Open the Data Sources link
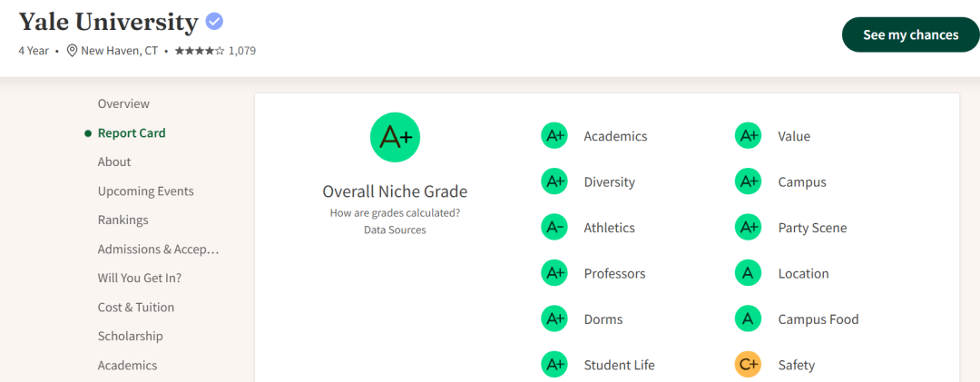The image size is (980, 382). pyautogui.click(x=395, y=230)
